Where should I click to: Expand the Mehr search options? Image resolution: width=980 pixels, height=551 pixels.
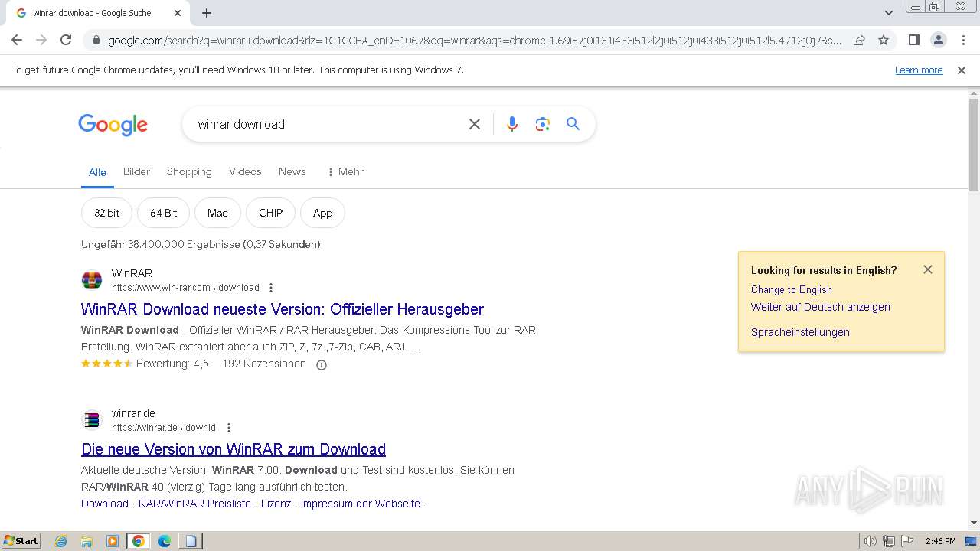coord(345,171)
